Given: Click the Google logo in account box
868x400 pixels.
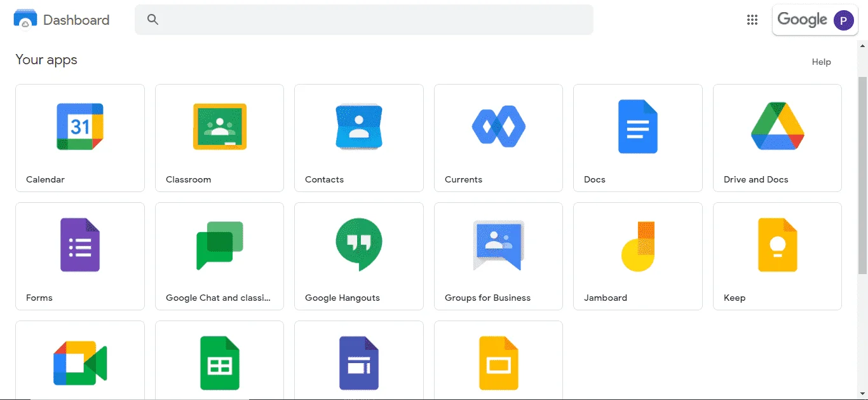Looking at the screenshot, I should click(x=802, y=20).
